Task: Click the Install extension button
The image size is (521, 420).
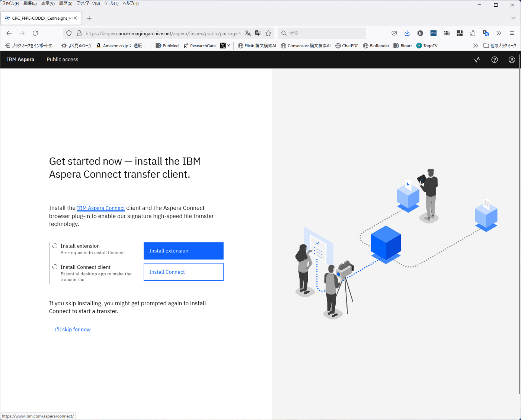Action: coord(183,251)
